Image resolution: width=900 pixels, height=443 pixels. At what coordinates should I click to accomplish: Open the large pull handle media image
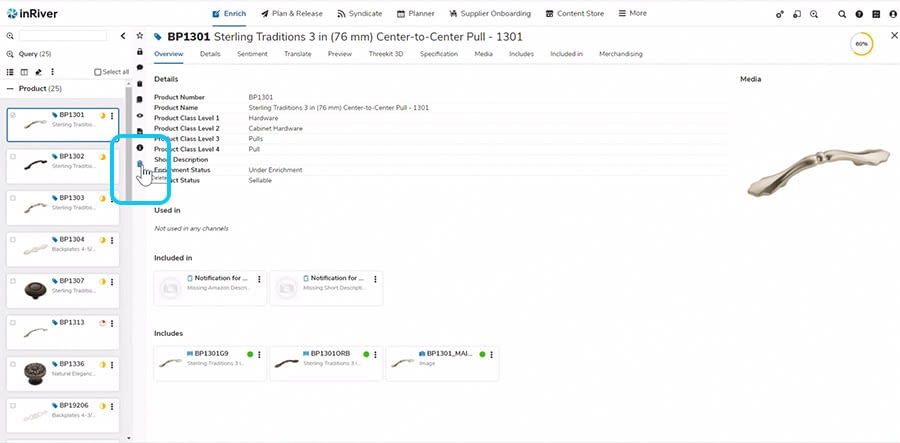818,172
